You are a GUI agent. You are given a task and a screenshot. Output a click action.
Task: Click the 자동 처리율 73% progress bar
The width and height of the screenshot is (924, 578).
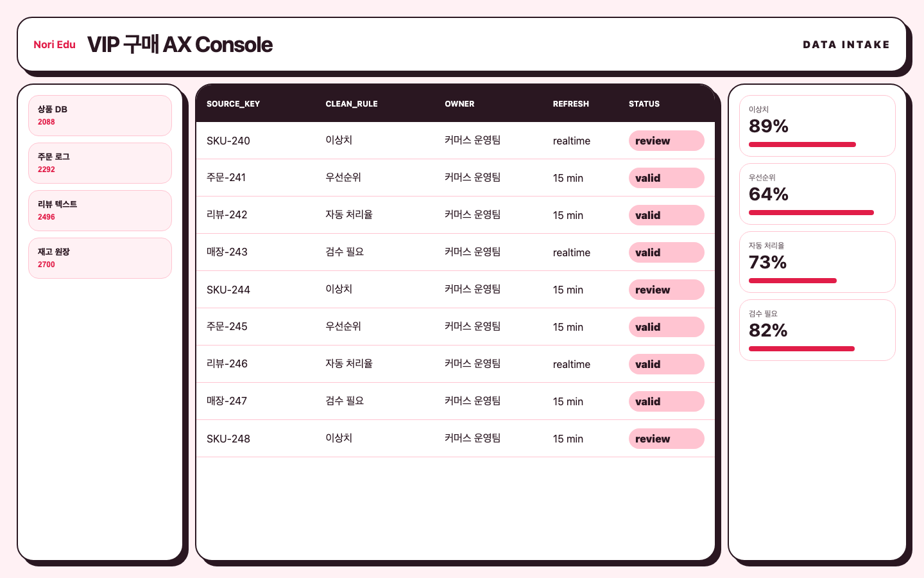(792, 281)
